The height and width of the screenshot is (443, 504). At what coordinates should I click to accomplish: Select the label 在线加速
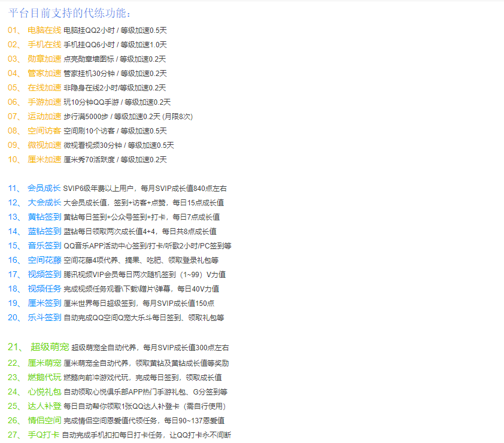click(x=44, y=88)
